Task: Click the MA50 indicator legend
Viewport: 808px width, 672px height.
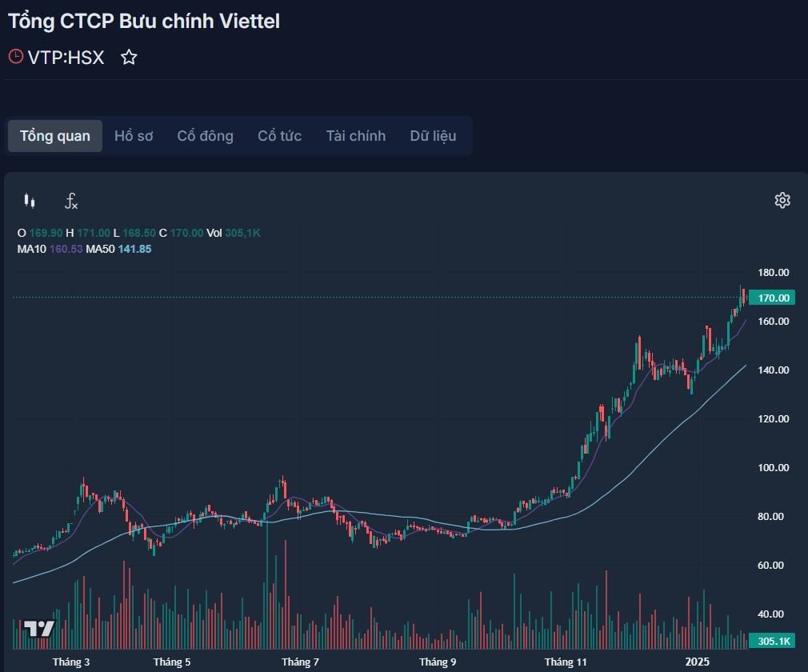Action: (x=118, y=249)
